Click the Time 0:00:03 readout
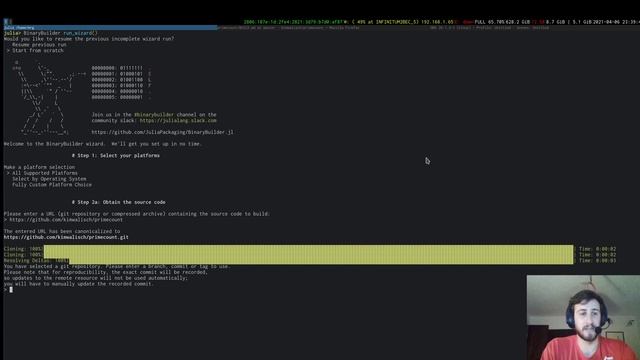Screen dimensions: 640x360 click(x=598, y=260)
